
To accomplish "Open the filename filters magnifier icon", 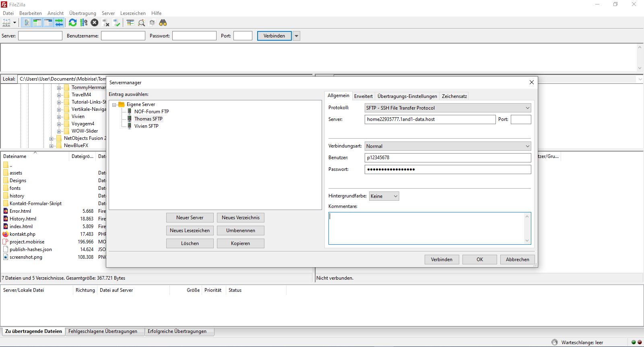I will pos(141,23).
